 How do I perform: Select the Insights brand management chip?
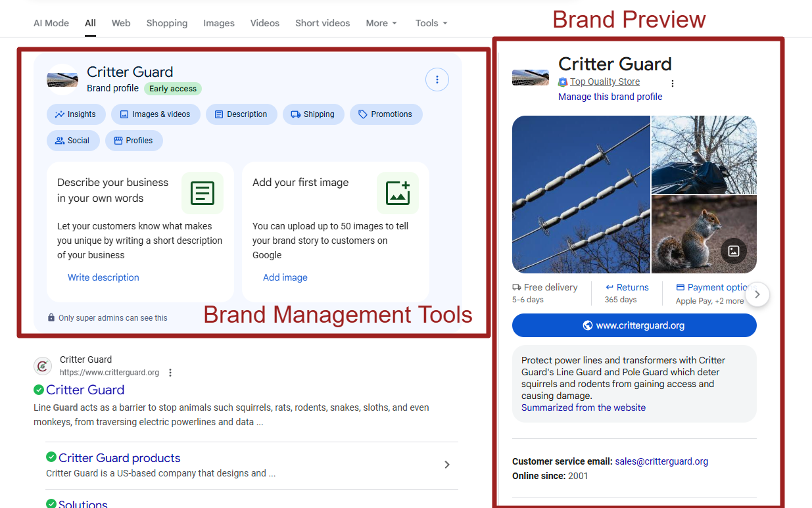coord(76,114)
